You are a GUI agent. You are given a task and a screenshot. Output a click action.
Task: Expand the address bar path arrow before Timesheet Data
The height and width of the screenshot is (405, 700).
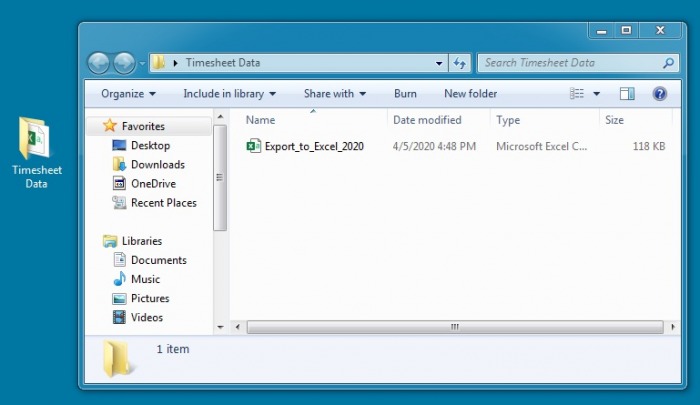175,63
